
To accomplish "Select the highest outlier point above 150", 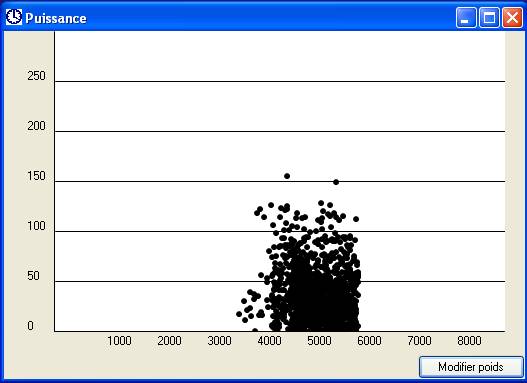I will [x=287, y=176].
